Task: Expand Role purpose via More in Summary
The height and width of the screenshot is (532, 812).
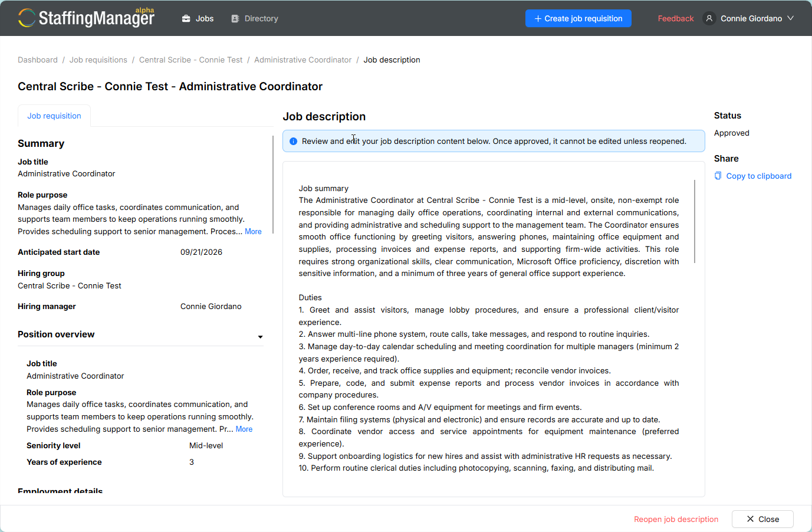Action: [x=253, y=232]
